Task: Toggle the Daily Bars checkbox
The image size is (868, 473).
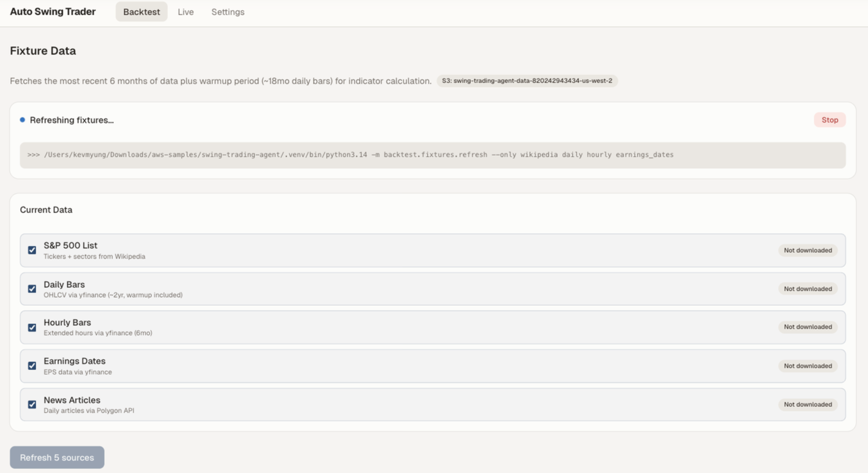Action: click(32, 289)
